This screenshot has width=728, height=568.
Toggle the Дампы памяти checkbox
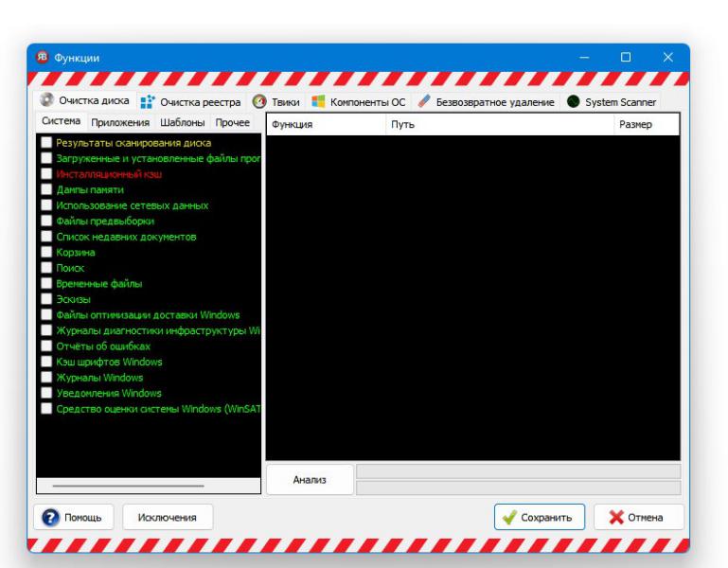tap(46, 189)
